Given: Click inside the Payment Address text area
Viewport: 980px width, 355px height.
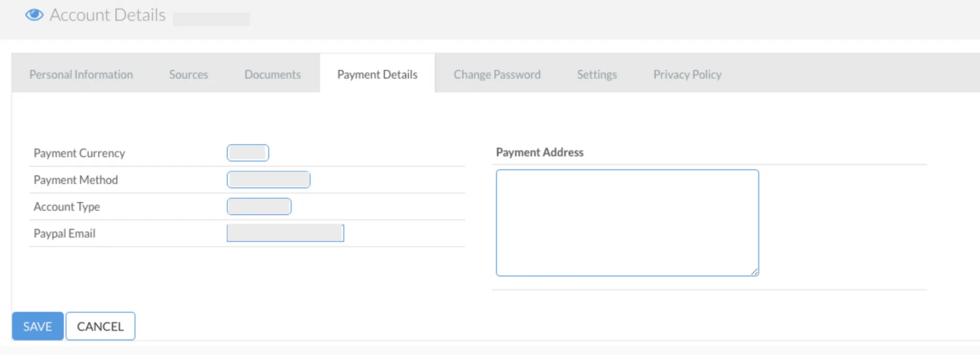Looking at the screenshot, I should pos(627,223).
